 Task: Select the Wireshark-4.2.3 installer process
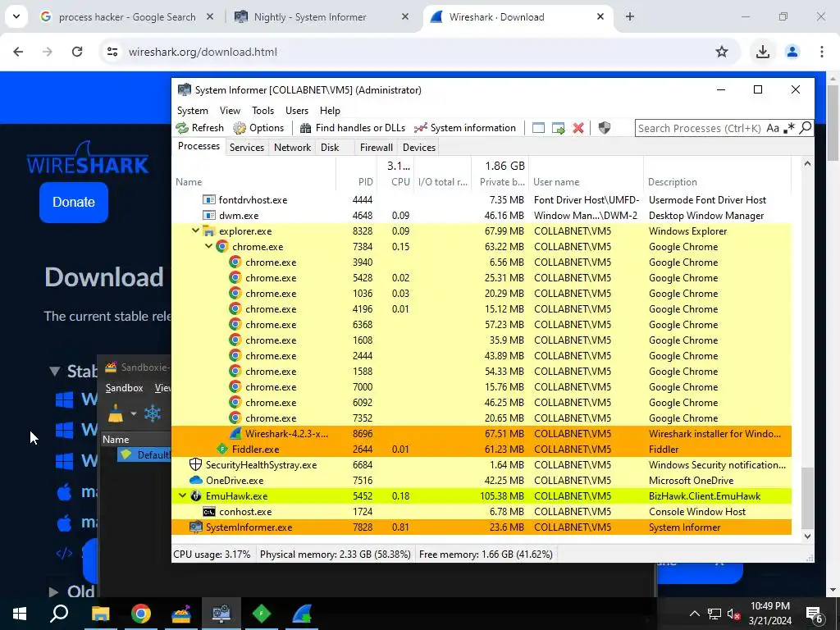click(x=481, y=433)
